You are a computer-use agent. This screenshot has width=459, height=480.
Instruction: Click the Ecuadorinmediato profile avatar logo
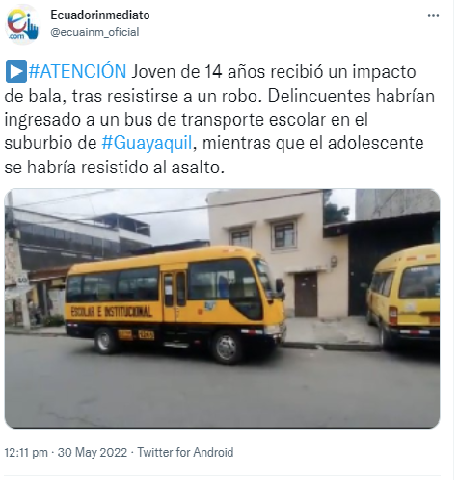[x=22, y=25]
